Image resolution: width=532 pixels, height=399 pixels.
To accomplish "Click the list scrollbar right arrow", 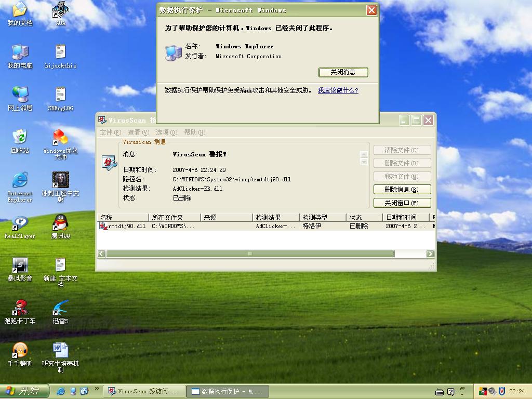I will 430,254.
